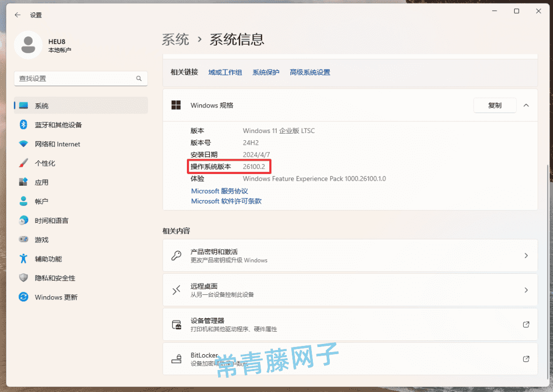Click external-link icon on BitLocker row
The image size is (553, 392).
point(526,359)
